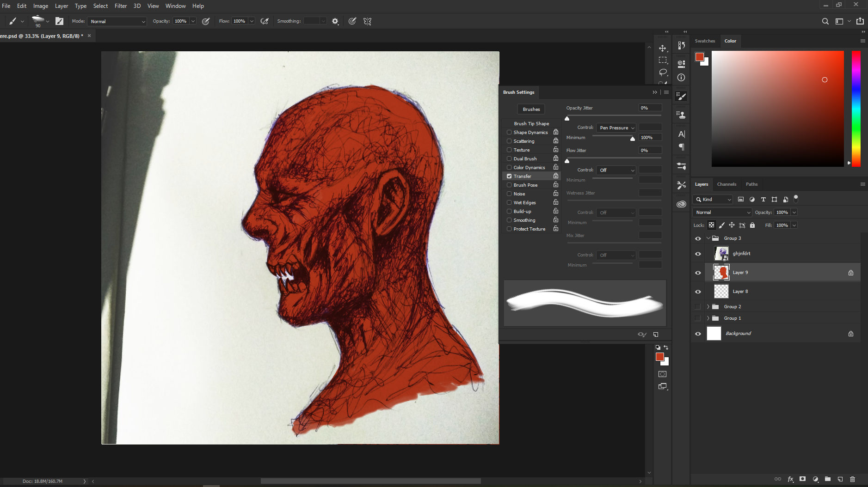The height and width of the screenshot is (487, 868).
Task: Open the Paragraph panel icon
Action: click(681, 147)
